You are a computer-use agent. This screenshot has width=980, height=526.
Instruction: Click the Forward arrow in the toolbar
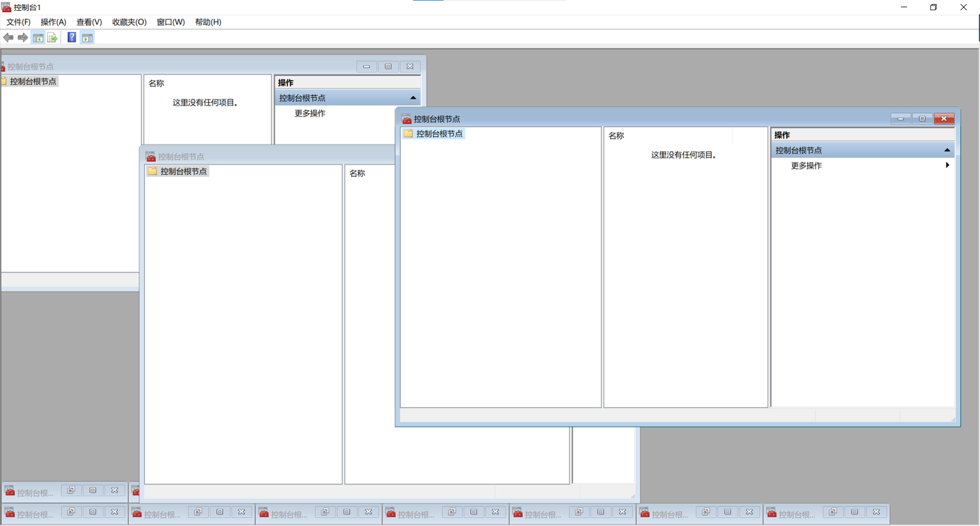coord(23,37)
